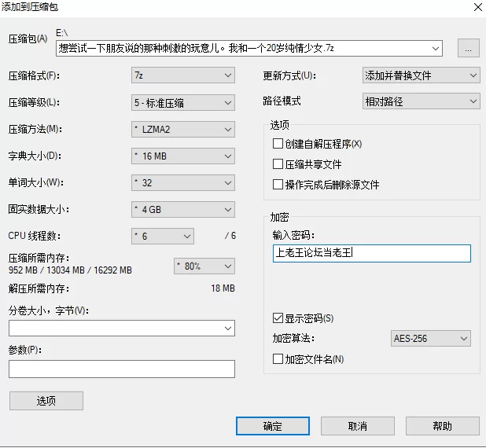Image resolution: width=486 pixels, height=448 pixels.
Task: Expand the dictionary size 16 MB dropdown
Action: 182,156
